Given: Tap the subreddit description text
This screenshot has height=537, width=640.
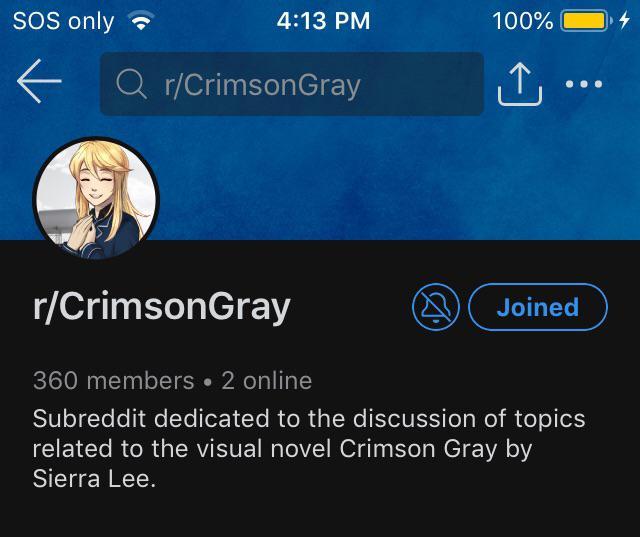Looking at the screenshot, I should click(x=309, y=448).
